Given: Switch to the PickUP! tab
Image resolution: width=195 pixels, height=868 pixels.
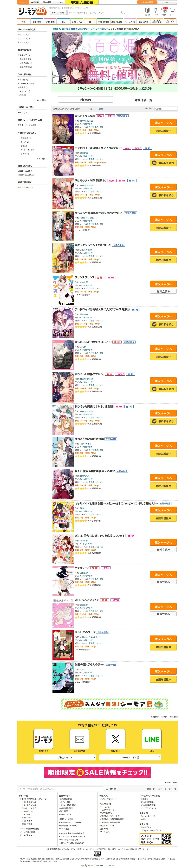Looking at the screenshot, I should pyautogui.click(x=86, y=100).
